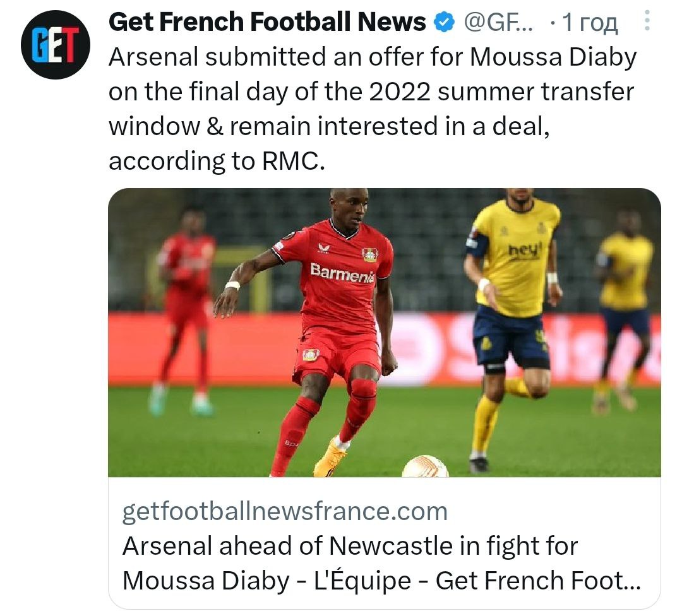Image resolution: width=682 pixels, height=616 pixels.
Task: Click the blue verified checkmark badge
Action: pyautogui.click(x=445, y=24)
